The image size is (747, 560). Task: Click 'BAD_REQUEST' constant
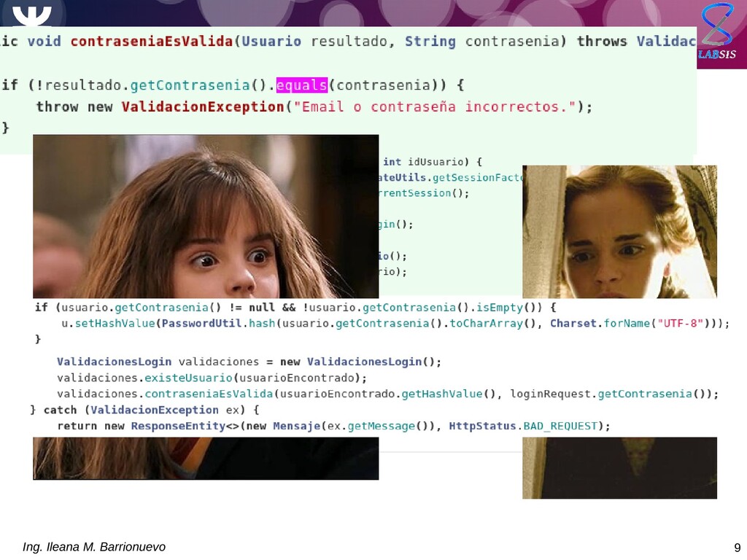click(560, 426)
